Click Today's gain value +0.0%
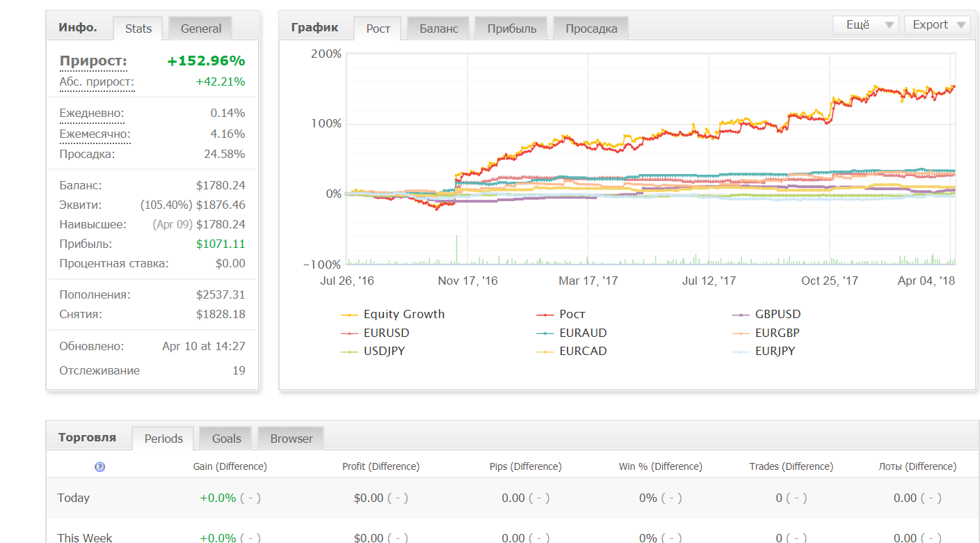 click(x=218, y=498)
